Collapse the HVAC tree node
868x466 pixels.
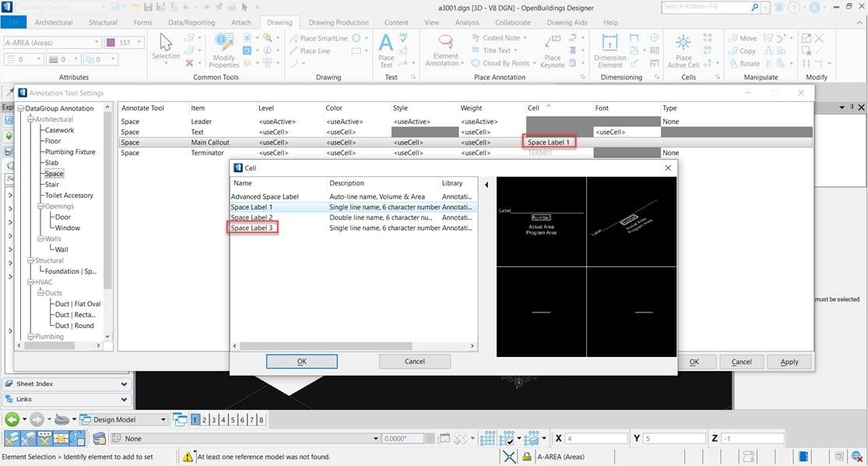pyautogui.click(x=31, y=282)
